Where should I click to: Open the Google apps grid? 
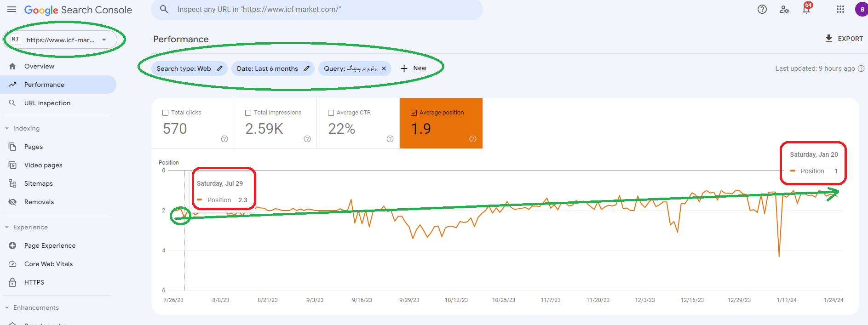coord(840,10)
